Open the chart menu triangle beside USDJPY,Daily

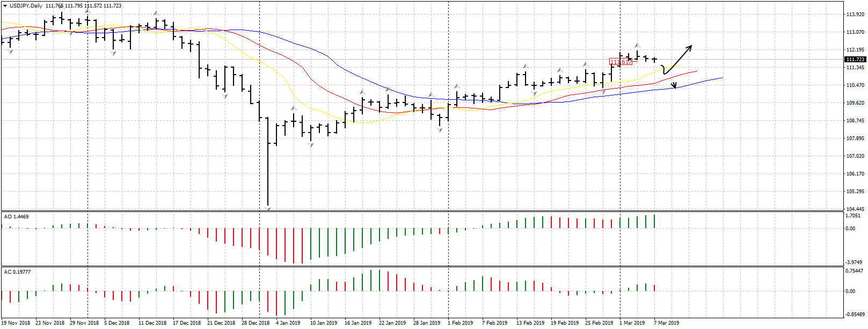tap(5, 6)
